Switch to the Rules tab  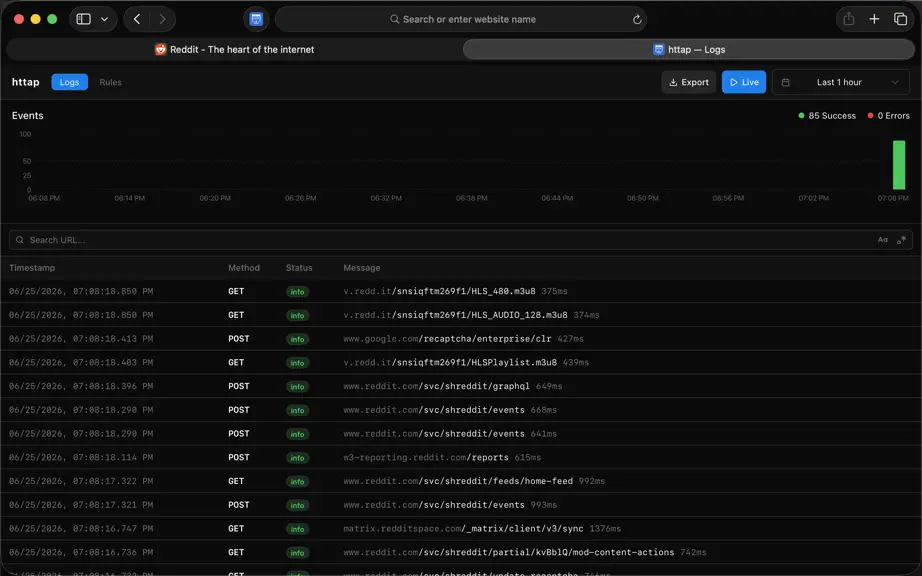coord(111,82)
